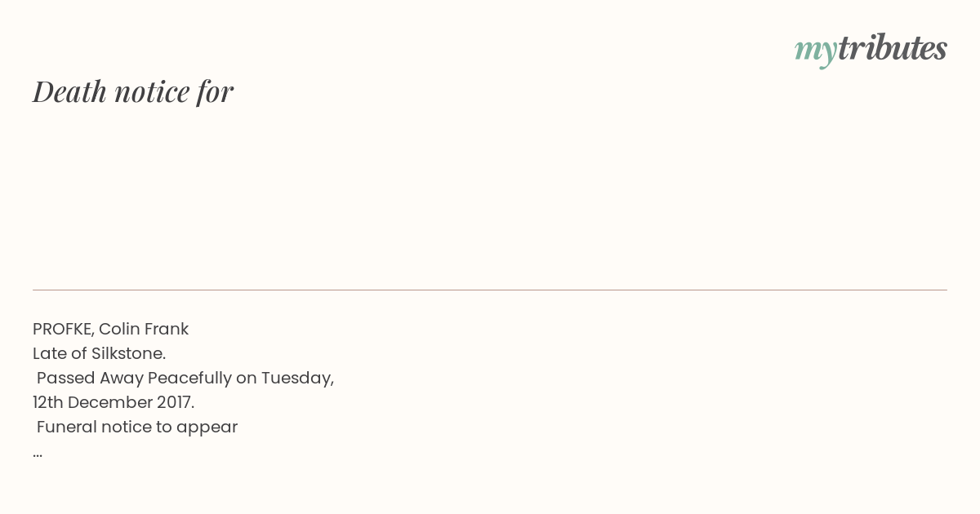Viewport: 980px width, 514px height.
Task: Select the "Funeral notice to appear" line
Action: [x=137, y=428]
